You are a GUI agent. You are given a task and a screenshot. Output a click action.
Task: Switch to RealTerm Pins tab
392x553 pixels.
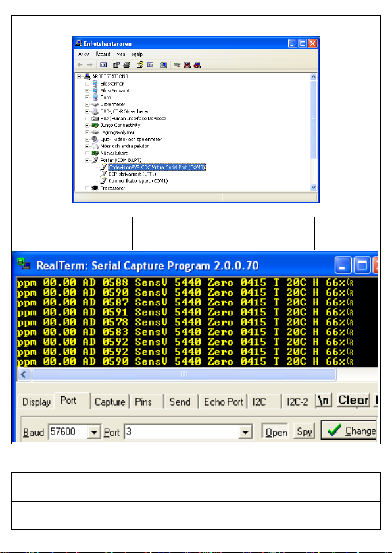click(147, 402)
